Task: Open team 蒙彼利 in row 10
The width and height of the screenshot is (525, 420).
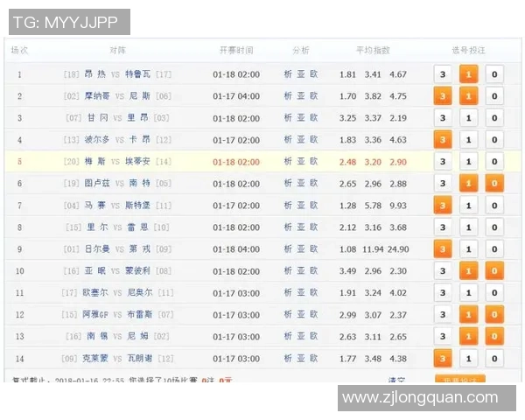Action: [x=137, y=270]
